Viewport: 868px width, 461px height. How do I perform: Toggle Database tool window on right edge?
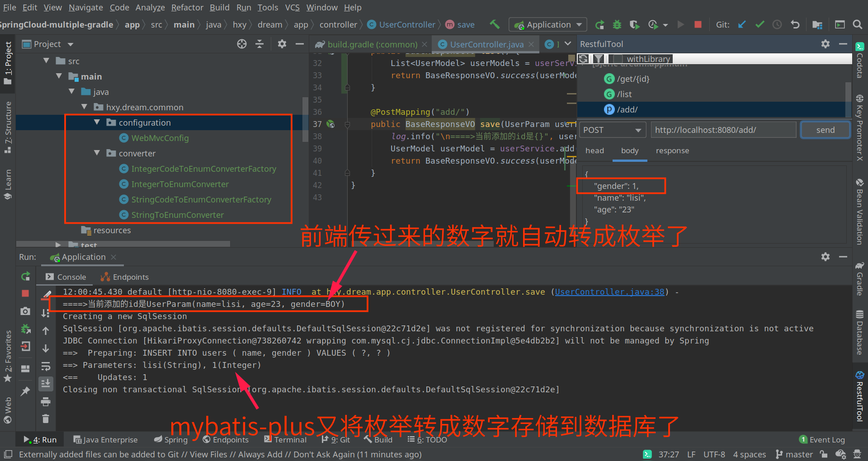[859, 332]
